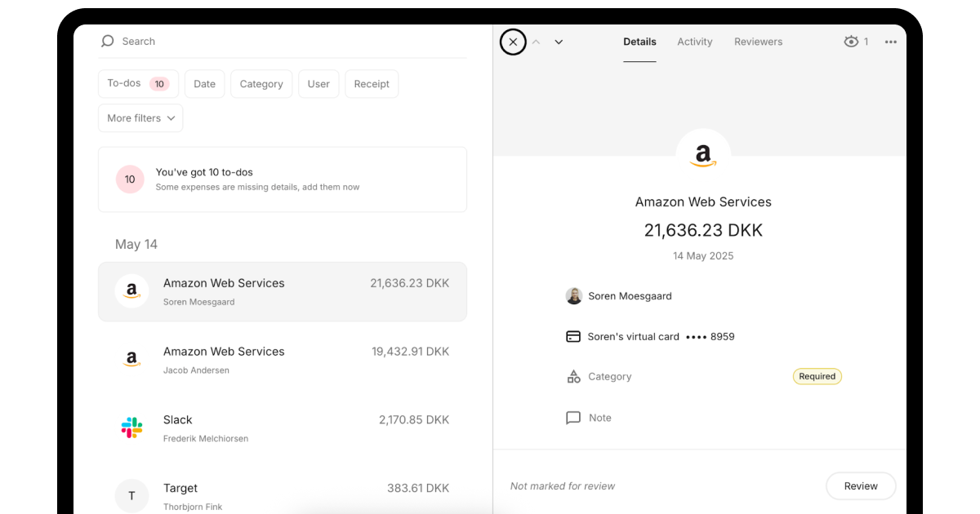Viewport: 980px width, 514px height.
Task: Click the Category shapes icon
Action: pyautogui.click(x=573, y=377)
